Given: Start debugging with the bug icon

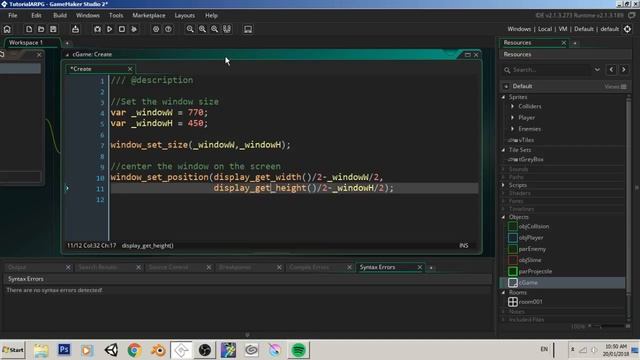Looking at the screenshot, I should pos(97,29).
